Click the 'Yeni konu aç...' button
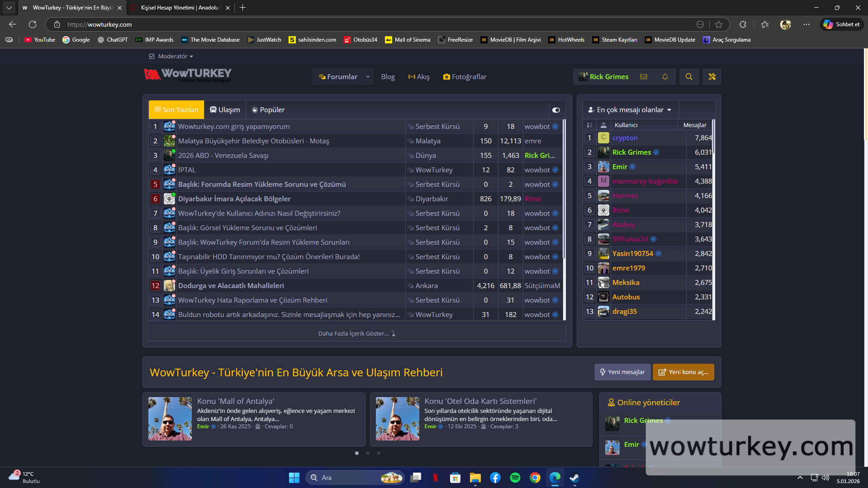 (683, 372)
